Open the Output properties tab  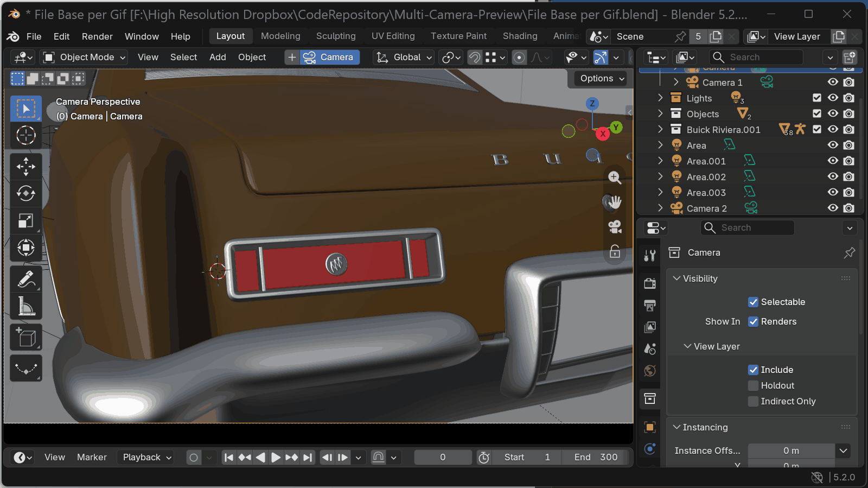coord(650,305)
